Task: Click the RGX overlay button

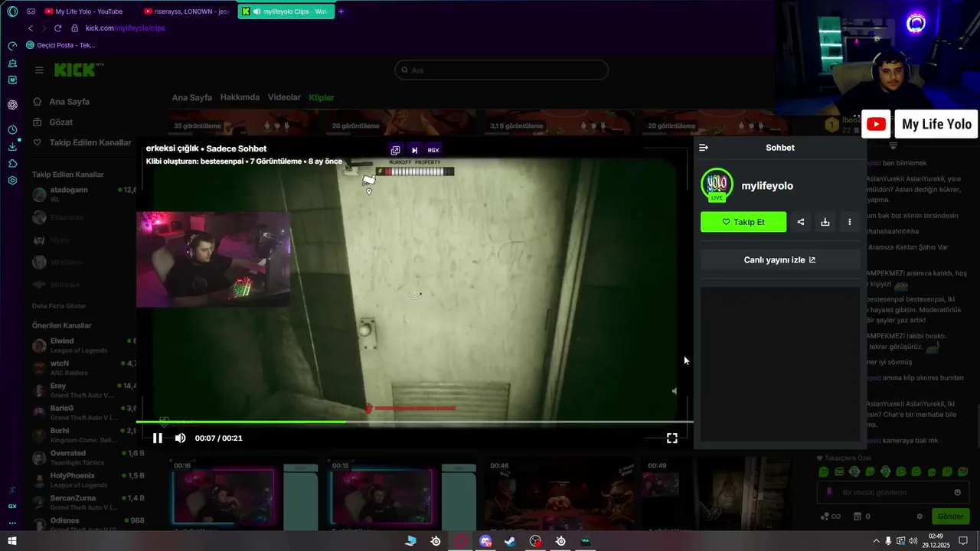Action: (433, 150)
